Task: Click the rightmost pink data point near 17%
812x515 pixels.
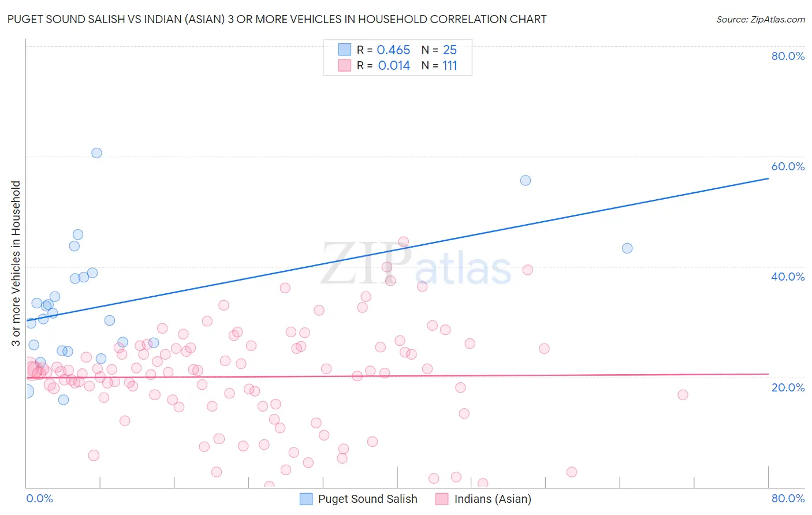Action: click(x=683, y=395)
